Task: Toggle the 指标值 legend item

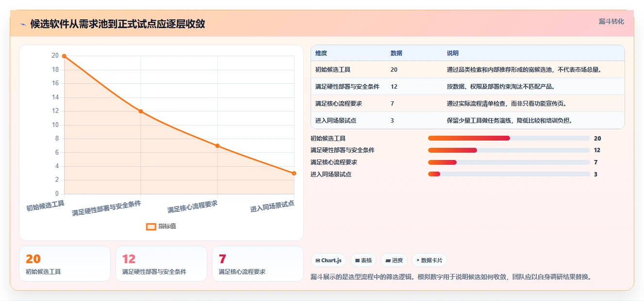Action: 161,226
